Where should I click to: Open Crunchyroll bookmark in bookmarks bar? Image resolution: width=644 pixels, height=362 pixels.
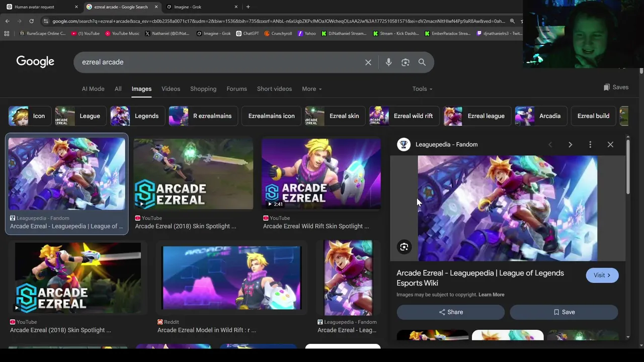click(278, 34)
